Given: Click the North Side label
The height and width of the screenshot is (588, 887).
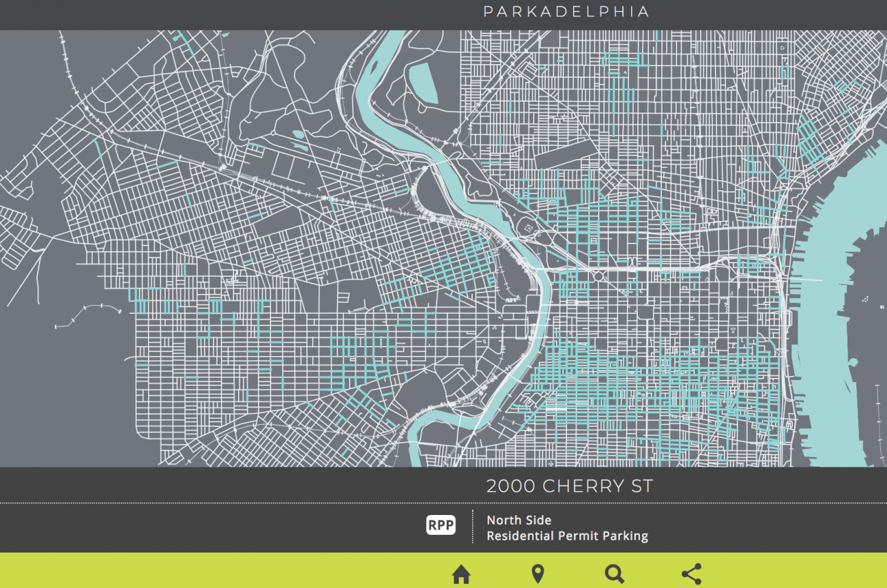Looking at the screenshot, I should (519, 520).
